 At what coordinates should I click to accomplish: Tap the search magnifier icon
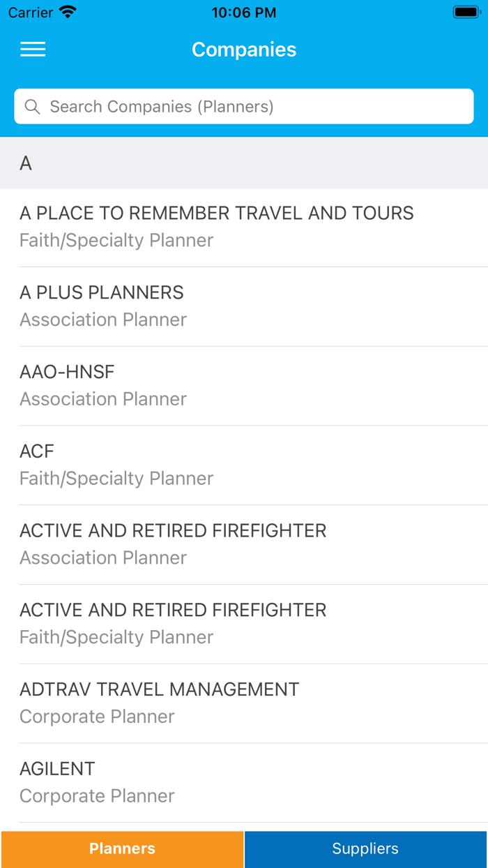pyautogui.click(x=32, y=107)
